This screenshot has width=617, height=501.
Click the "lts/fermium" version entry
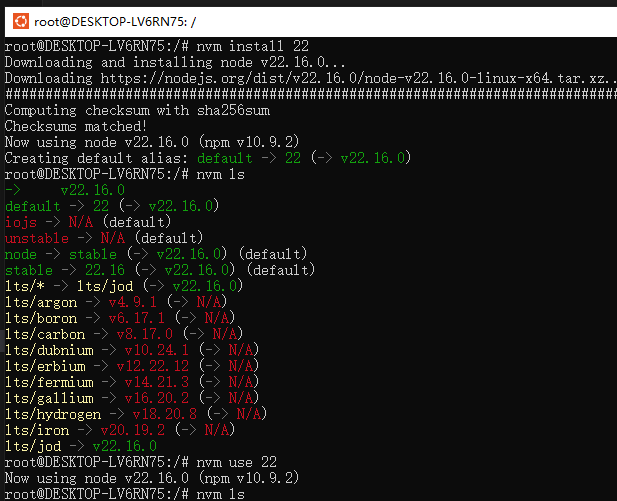49,382
